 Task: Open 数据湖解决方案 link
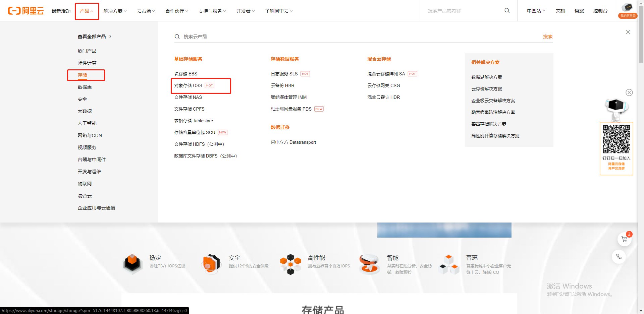pos(486,77)
